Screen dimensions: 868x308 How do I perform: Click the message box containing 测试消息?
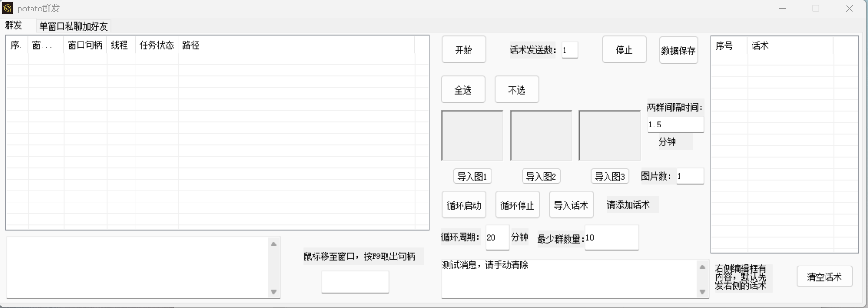click(569, 279)
